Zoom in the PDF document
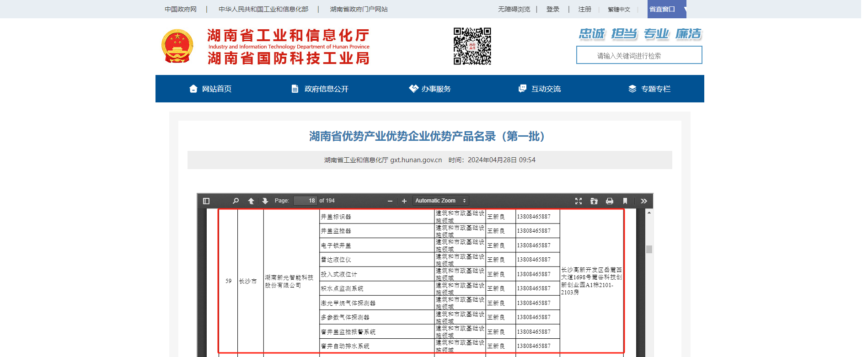 [404, 201]
